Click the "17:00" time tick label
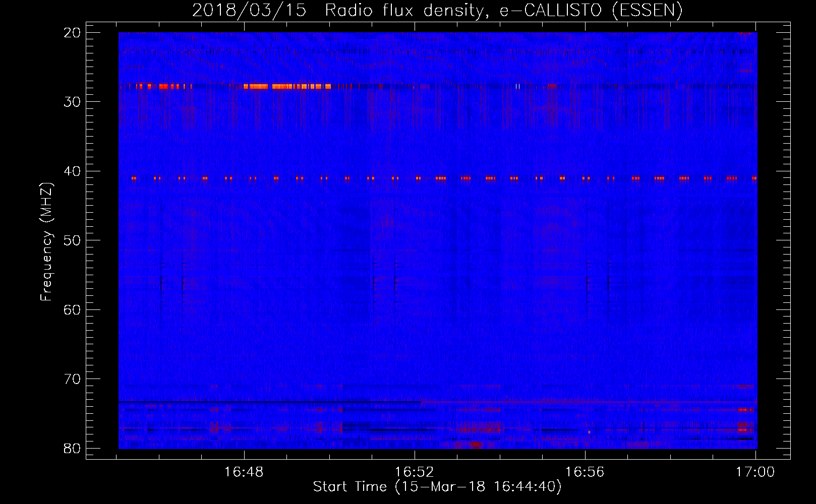Screen dimensions: 816x504 (755, 472)
